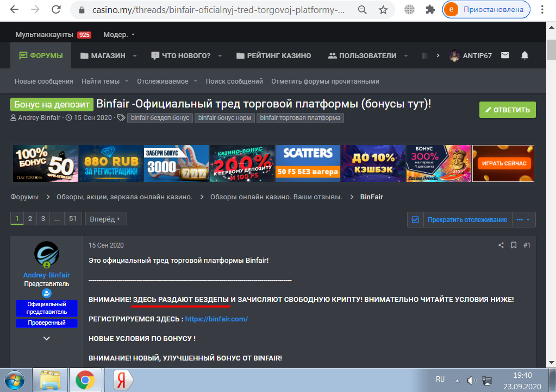Open breadcrumb Обзоры онлайн казино. Ваши отзывы.

[276, 197]
